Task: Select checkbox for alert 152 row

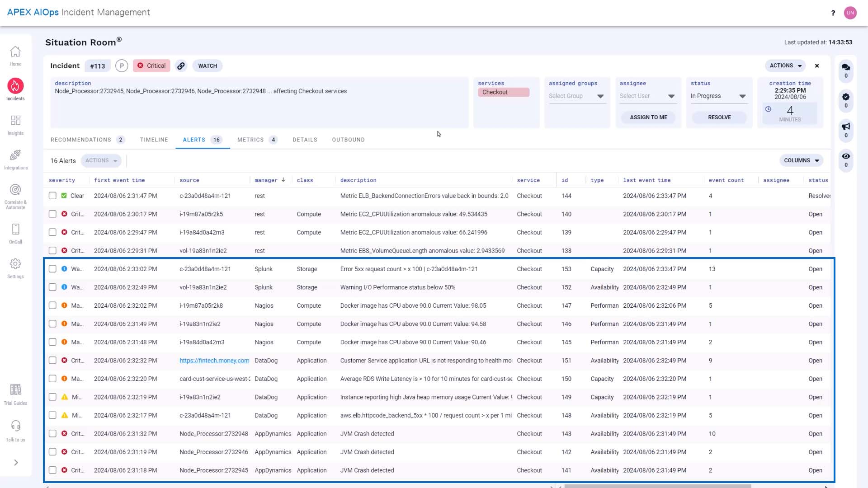Action: (x=52, y=287)
